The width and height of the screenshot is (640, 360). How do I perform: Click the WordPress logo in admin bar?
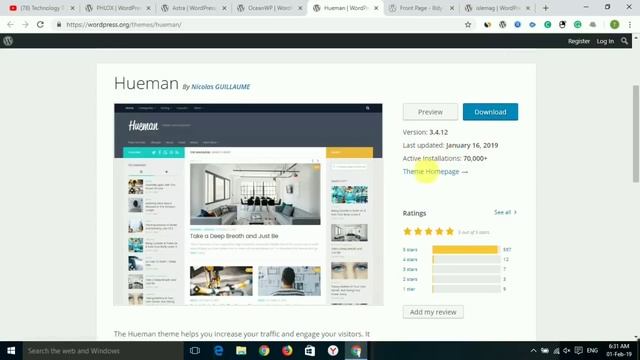(8, 41)
